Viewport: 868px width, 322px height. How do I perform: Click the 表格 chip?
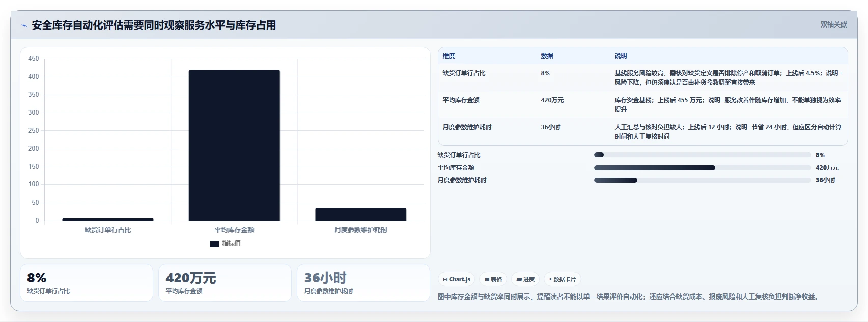click(493, 279)
